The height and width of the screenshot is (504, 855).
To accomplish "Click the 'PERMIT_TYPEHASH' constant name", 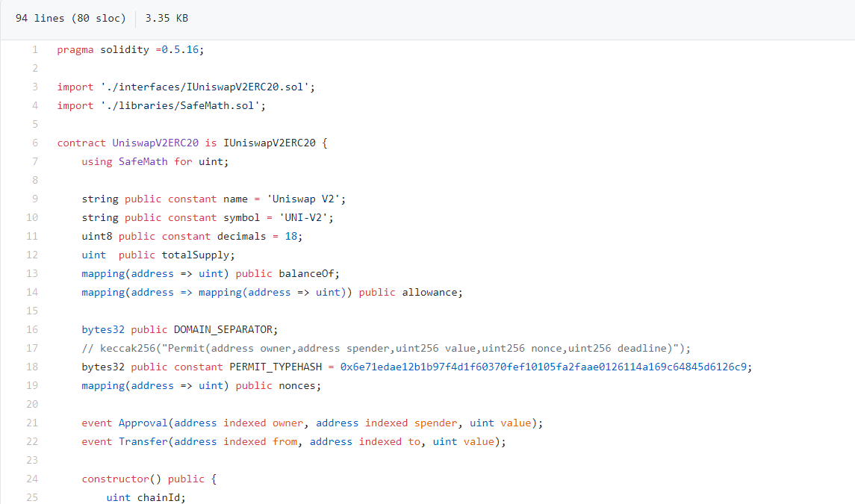I will pos(276,367).
